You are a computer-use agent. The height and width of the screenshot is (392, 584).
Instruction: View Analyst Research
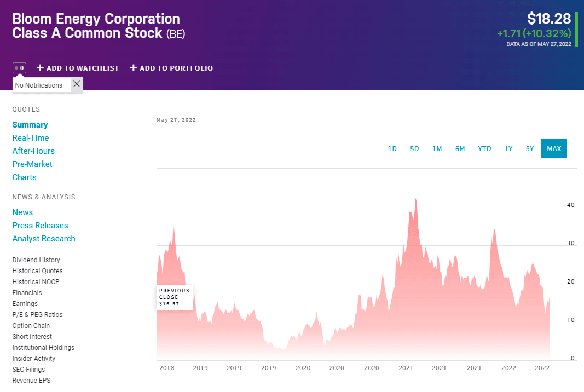44,239
